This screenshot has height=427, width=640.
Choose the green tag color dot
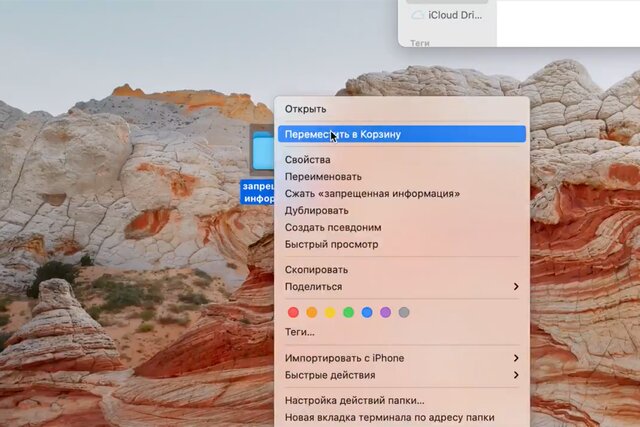click(x=348, y=312)
